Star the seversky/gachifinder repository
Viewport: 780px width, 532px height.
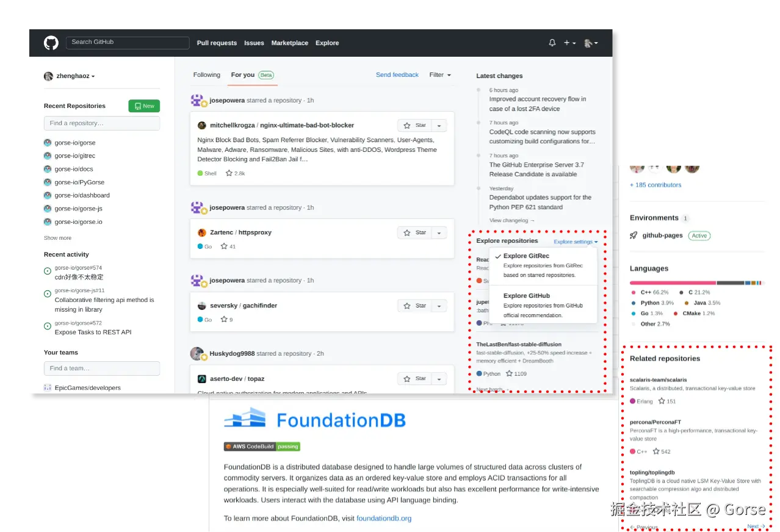click(x=414, y=306)
